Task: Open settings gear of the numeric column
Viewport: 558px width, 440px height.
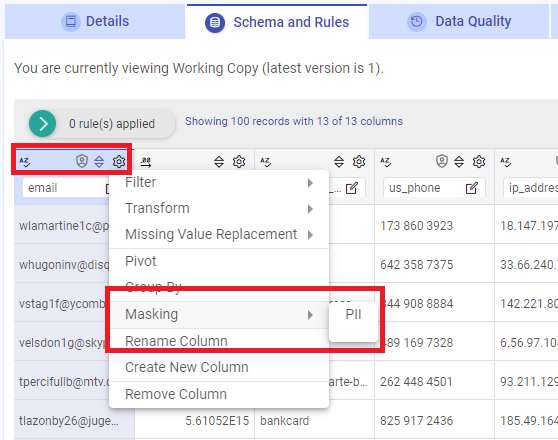Action: click(x=239, y=162)
